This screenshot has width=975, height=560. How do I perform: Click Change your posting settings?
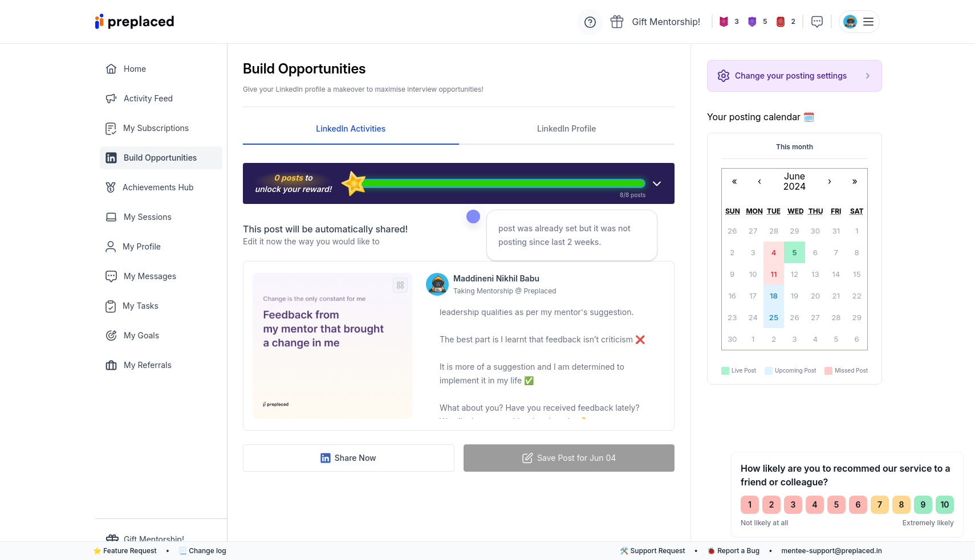[794, 76]
